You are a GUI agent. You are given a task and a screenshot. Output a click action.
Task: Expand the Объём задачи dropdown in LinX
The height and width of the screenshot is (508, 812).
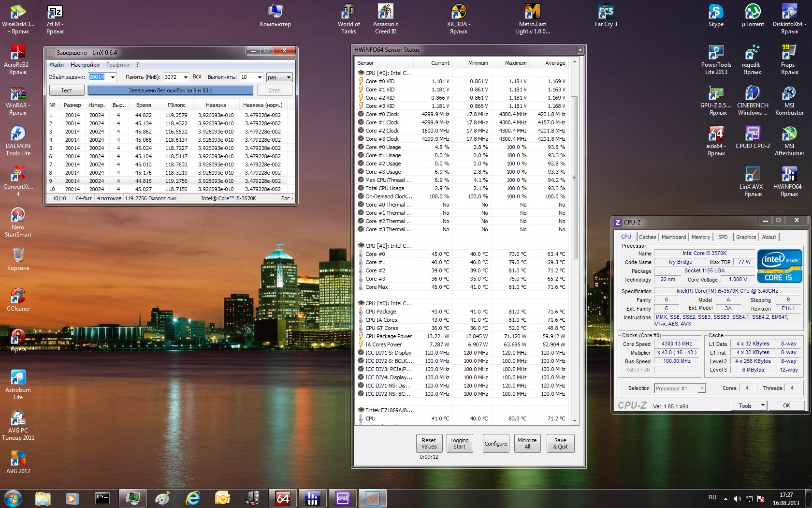113,77
